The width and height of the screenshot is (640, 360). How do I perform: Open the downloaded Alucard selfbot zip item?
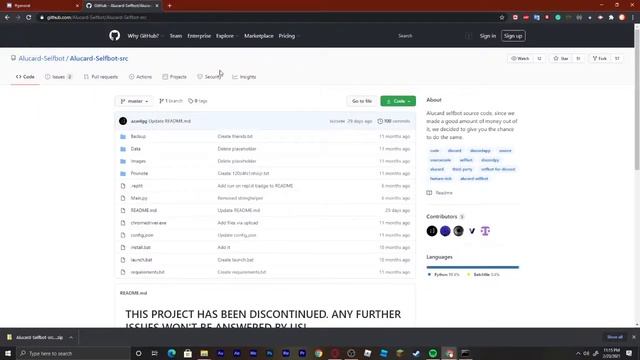point(36,338)
